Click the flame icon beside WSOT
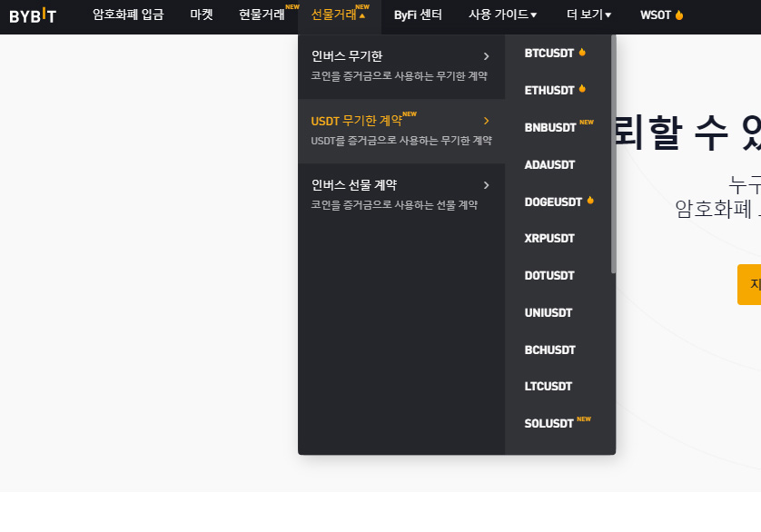 coord(679,15)
